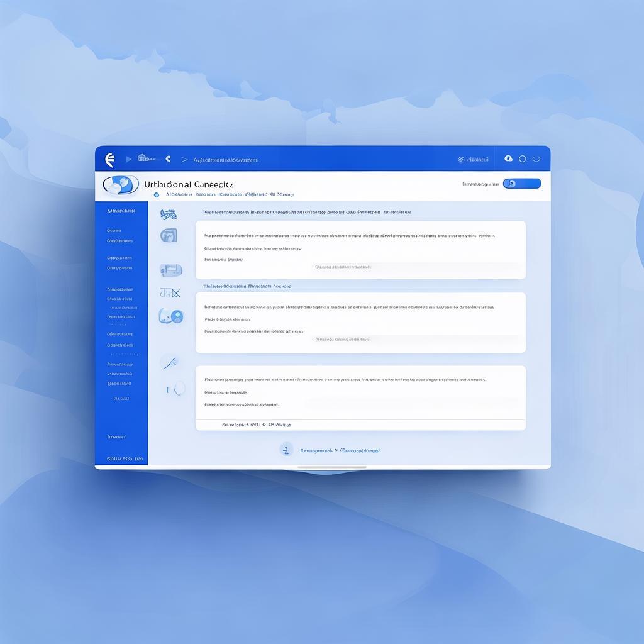Click the round blue icon under the cards
Image resolution: width=644 pixels, height=644 pixels.
click(x=286, y=450)
